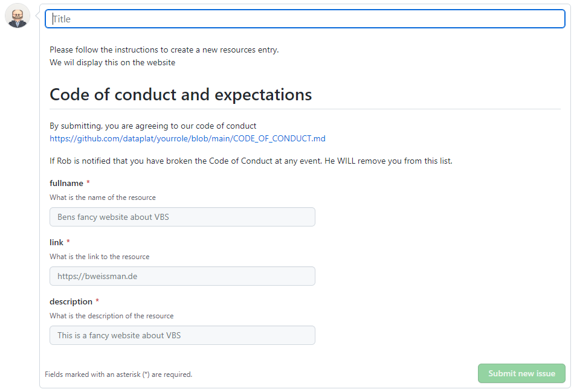Click the 'Fields marked with an asterisk' note
574x392 pixels.
coord(118,374)
